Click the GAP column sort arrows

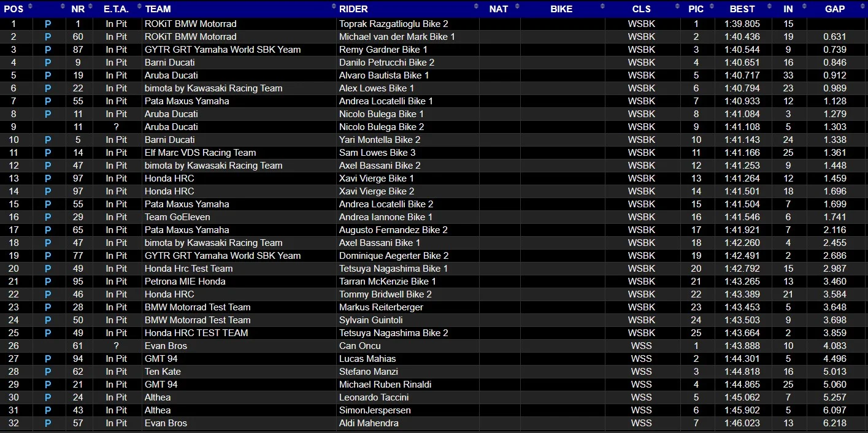pyautogui.click(x=864, y=7)
